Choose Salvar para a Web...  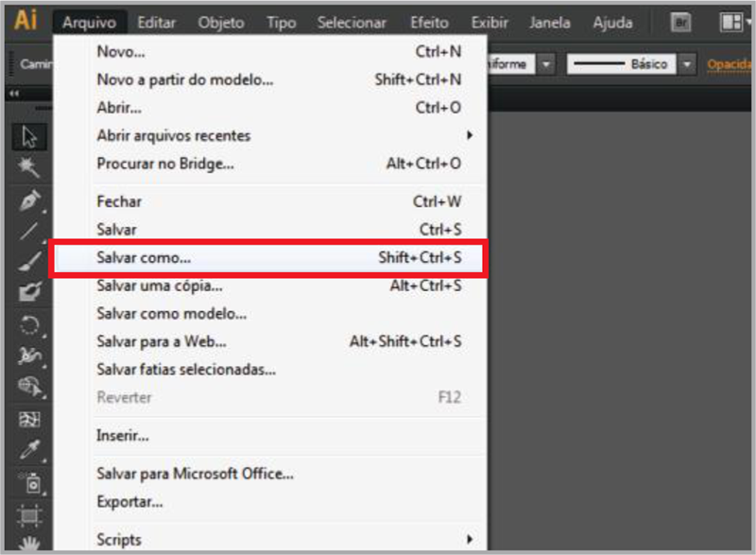[x=270, y=341]
